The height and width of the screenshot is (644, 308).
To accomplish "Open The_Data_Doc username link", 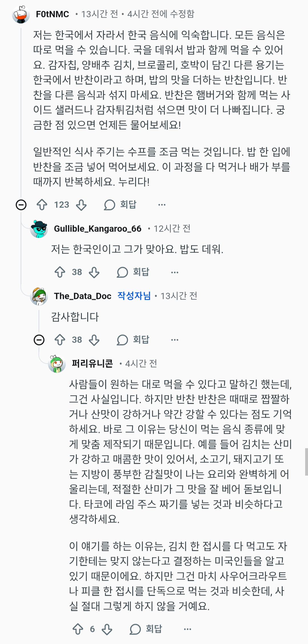I will [83, 296].
